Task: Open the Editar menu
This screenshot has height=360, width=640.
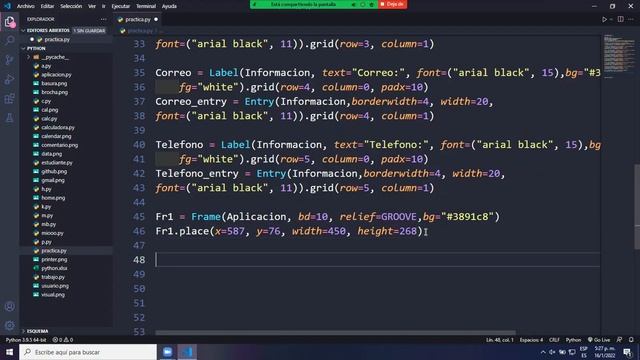Action: (47, 6)
